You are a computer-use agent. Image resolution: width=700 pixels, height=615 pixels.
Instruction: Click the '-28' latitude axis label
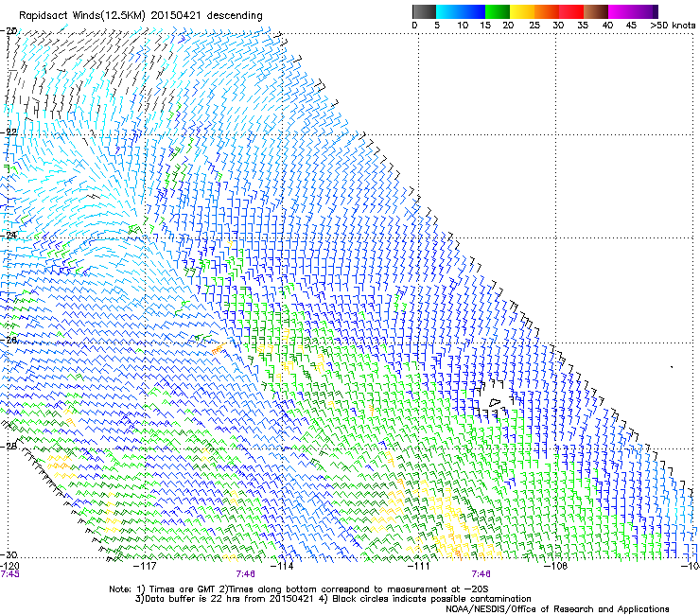pos(9,446)
